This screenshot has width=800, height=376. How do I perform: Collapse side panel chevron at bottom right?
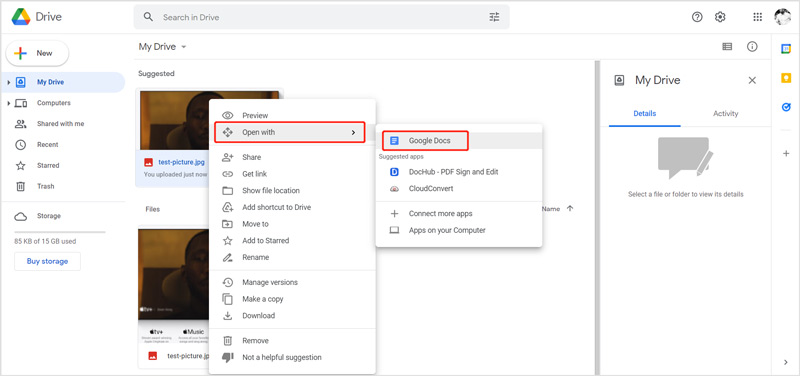(786, 362)
